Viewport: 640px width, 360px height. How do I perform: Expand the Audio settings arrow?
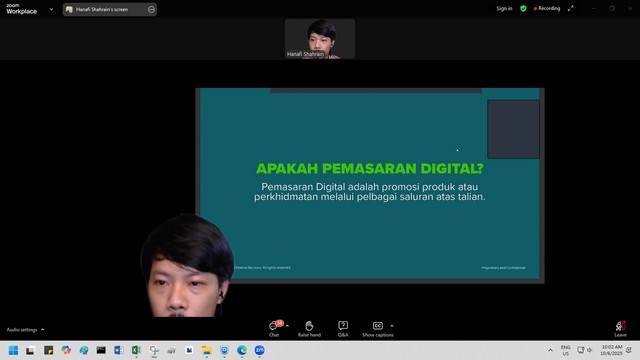[x=42, y=329]
